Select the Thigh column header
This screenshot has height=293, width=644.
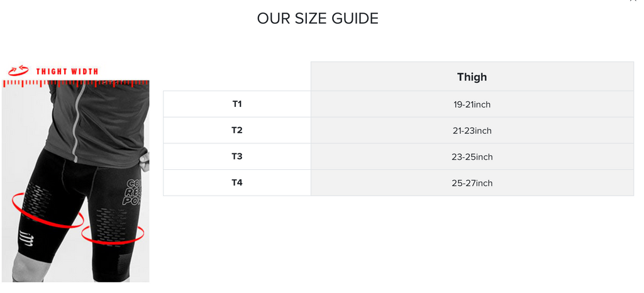click(x=472, y=77)
